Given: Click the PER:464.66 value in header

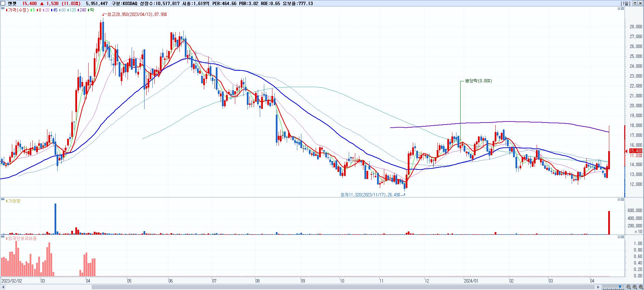Looking at the screenshot, I should click(x=224, y=3).
